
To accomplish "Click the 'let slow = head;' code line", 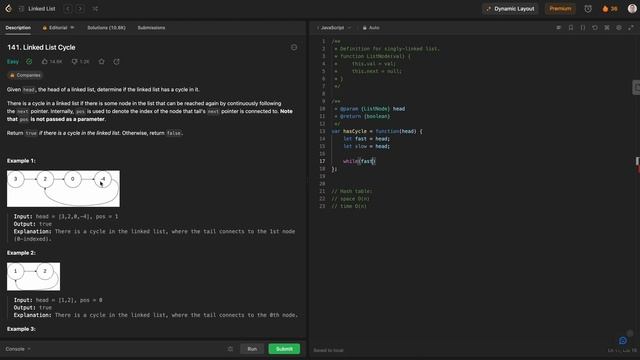I will tap(367, 146).
